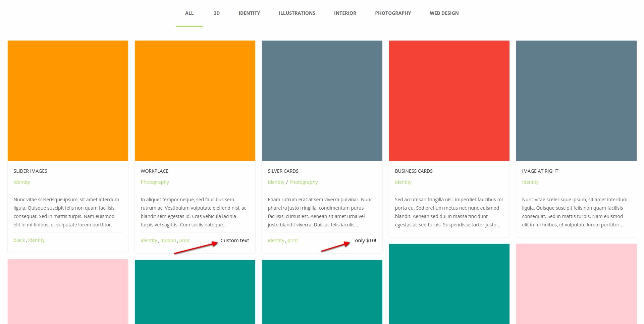Click identity tag on Silver Cards
Image resolution: width=644 pixels, height=324 pixels.
tap(276, 240)
